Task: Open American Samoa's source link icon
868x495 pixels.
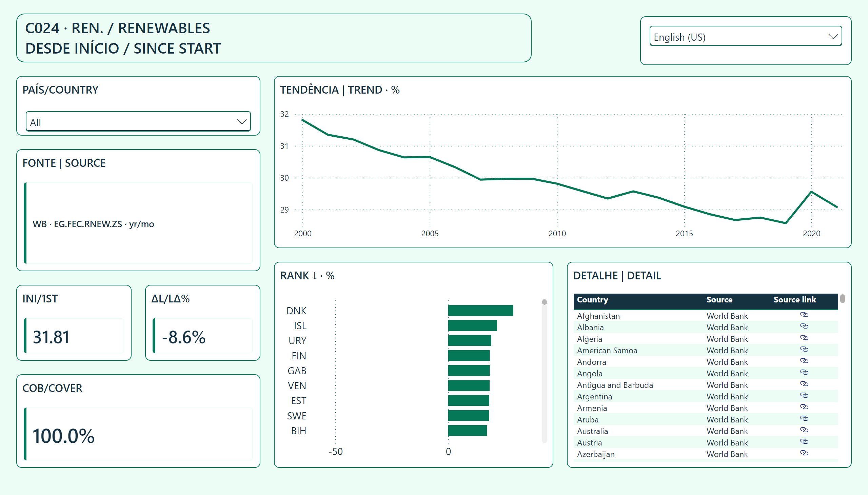Action: click(804, 350)
